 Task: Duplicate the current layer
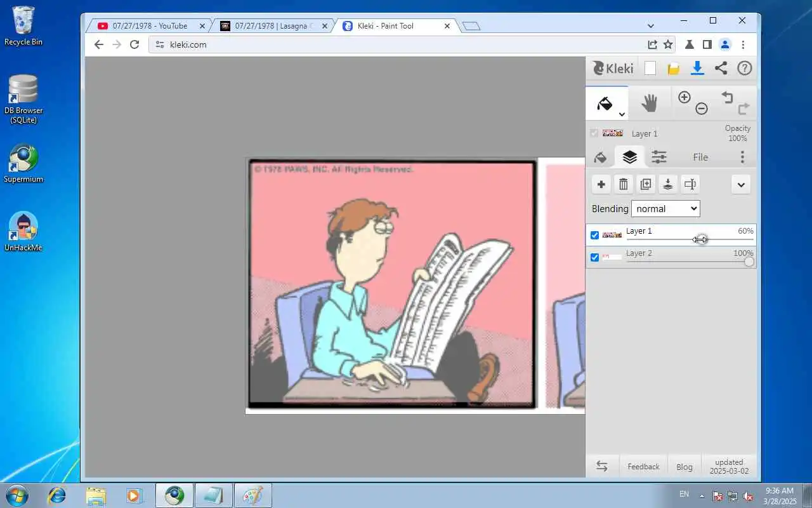pos(646,184)
